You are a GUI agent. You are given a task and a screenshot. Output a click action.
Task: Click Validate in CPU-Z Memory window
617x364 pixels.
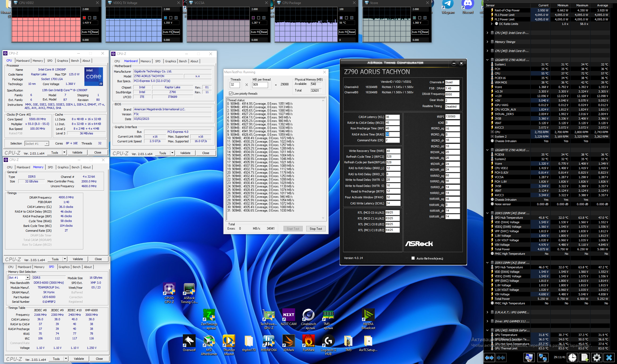pos(78,259)
